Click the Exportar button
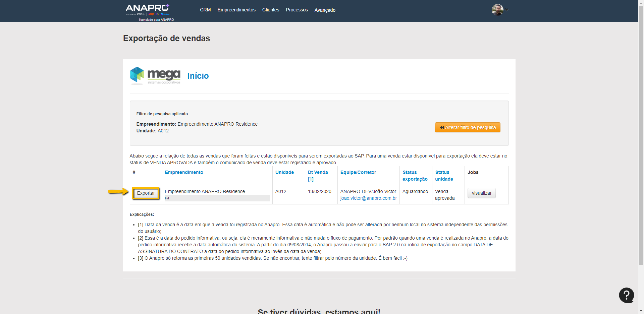This screenshot has height=314, width=644. point(146,193)
